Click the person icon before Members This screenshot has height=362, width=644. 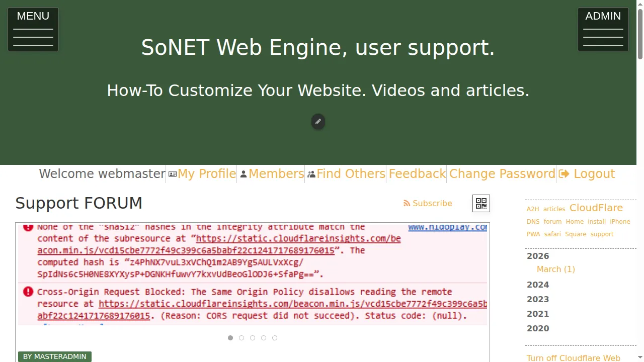point(244,174)
